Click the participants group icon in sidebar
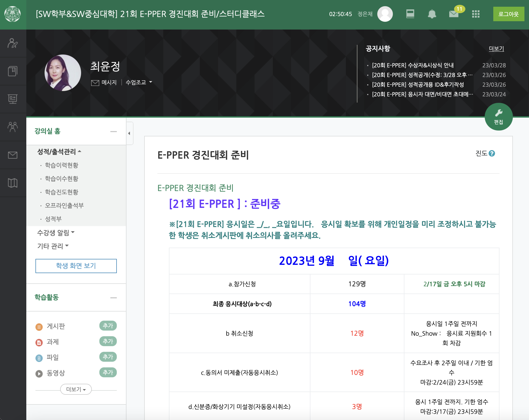The width and height of the screenshot is (529, 420). pos(13,127)
